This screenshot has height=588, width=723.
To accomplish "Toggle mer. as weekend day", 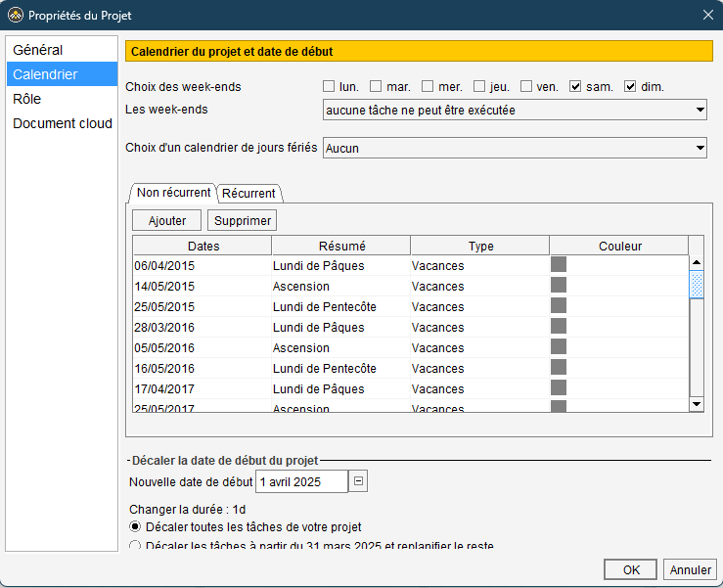I will point(428,86).
